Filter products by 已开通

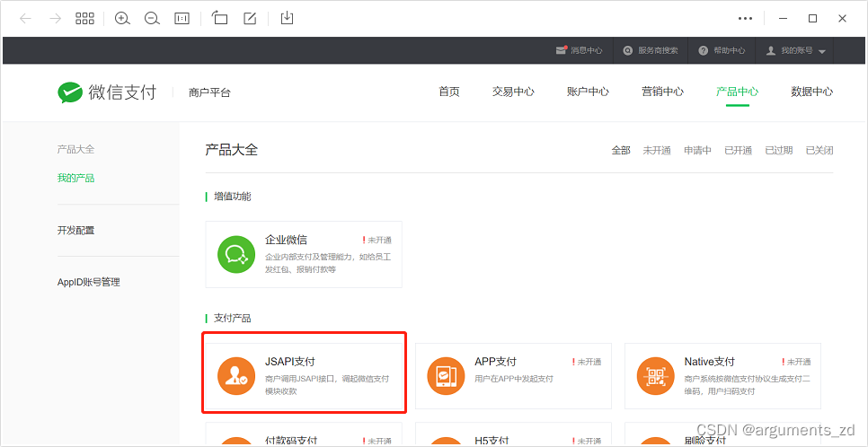point(738,151)
